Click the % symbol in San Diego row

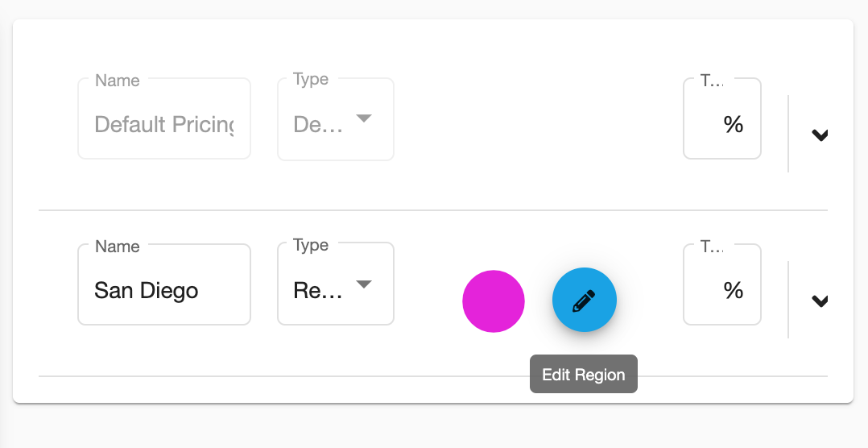tap(734, 290)
